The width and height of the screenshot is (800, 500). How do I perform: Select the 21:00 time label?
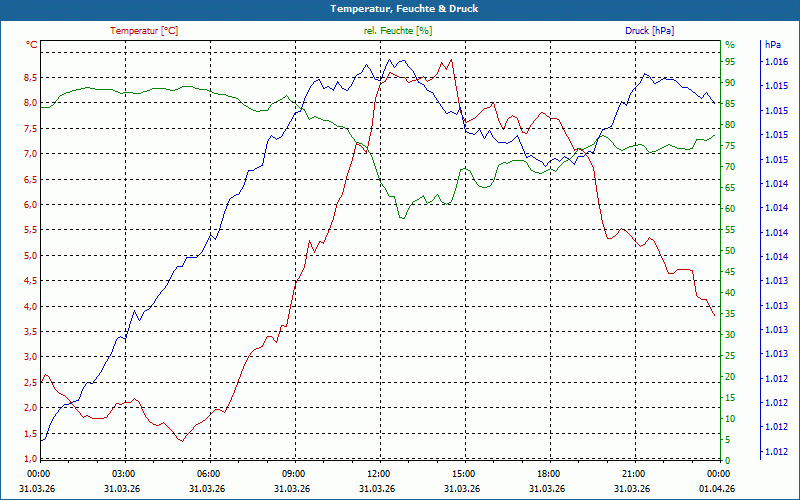634,474
